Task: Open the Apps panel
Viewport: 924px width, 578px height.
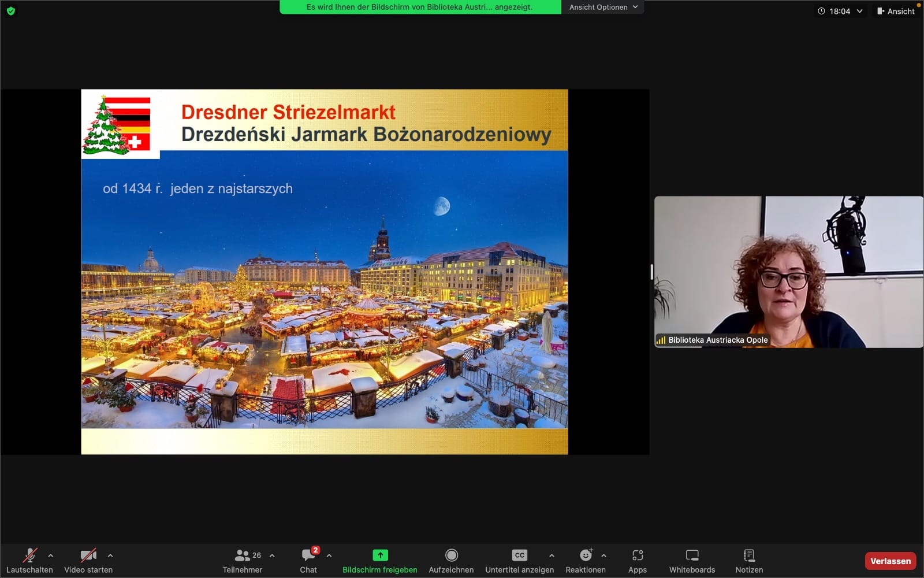Action: (x=637, y=561)
